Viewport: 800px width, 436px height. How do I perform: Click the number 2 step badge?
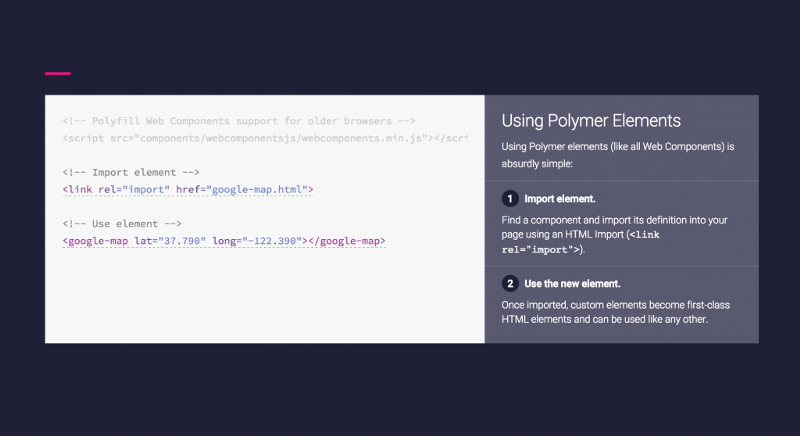click(510, 283)
